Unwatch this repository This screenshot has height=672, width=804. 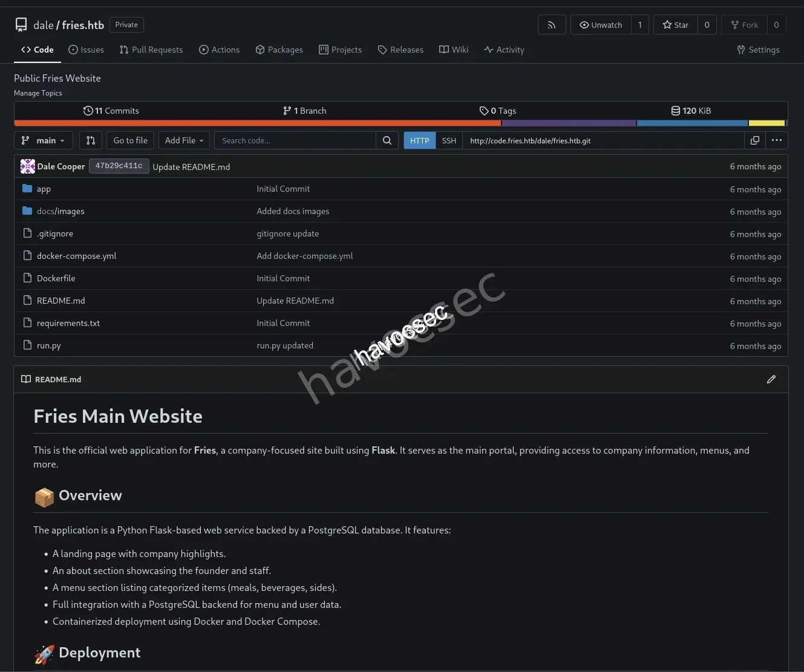pyautogui.click(x=601, y=25)
